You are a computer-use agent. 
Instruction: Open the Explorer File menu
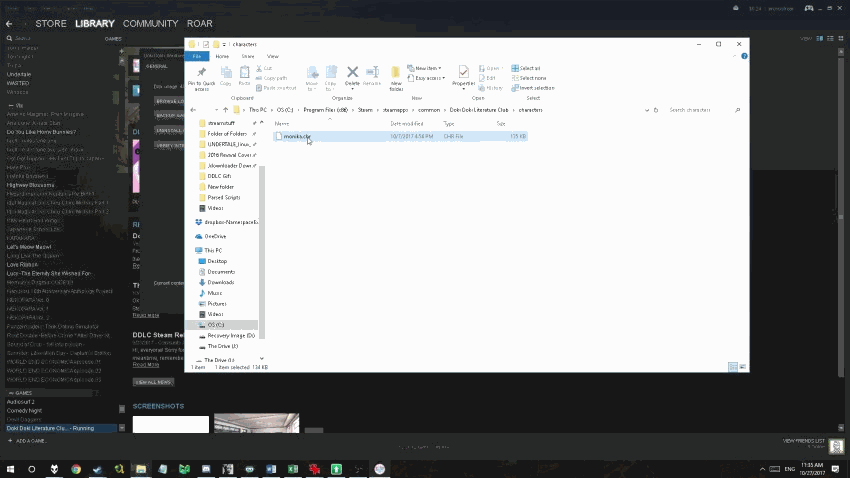(197, 56)
